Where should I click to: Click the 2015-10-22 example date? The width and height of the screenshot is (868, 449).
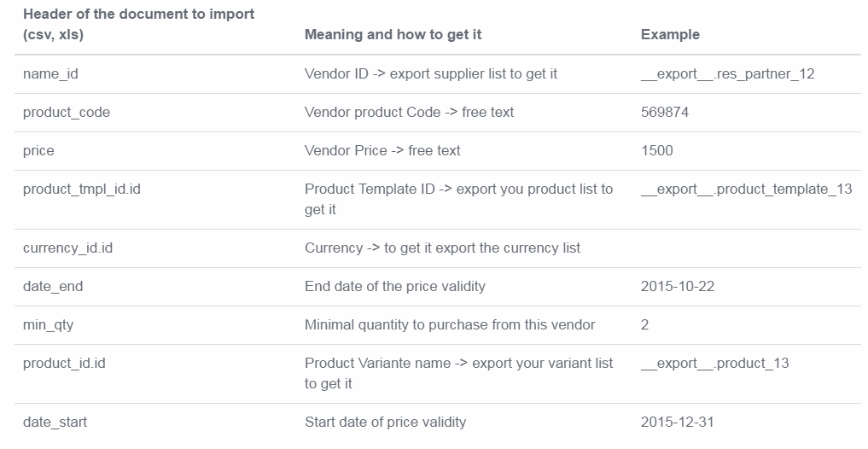pyautogui.click(x=678, y=287)
